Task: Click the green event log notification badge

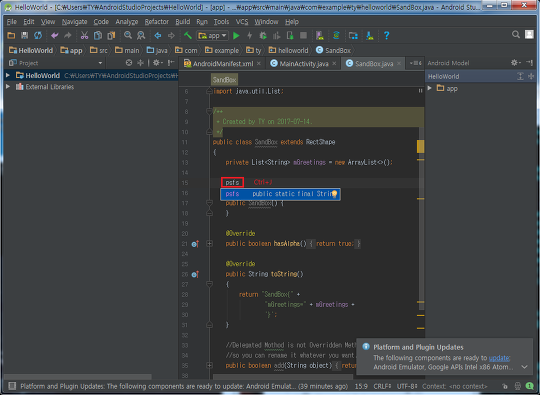Action: [529, 386]
